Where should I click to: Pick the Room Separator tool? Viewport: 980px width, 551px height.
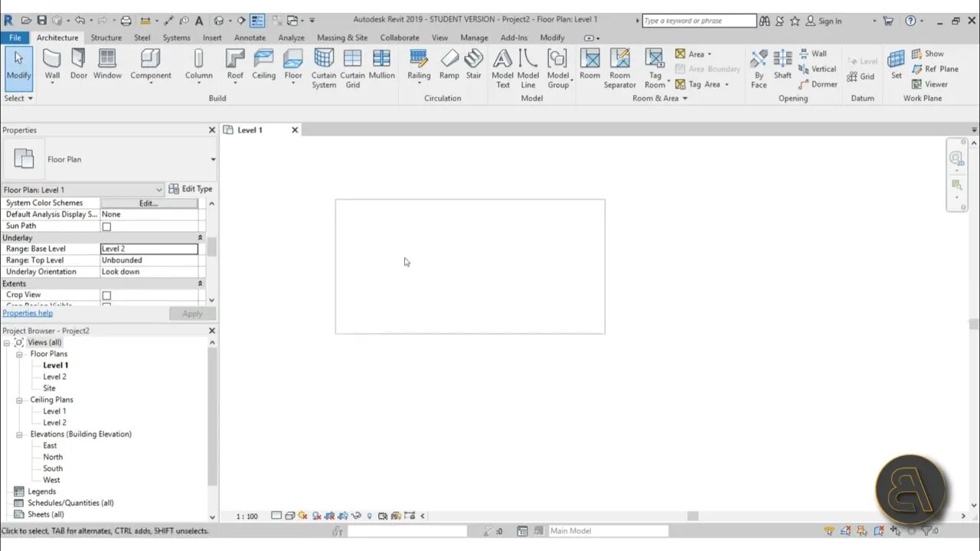(619, 69)
